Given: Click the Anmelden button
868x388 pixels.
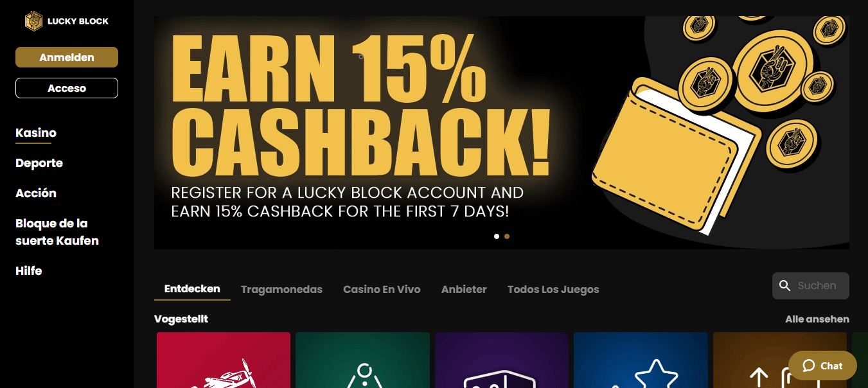Looking at the screenshot, I should [67, 57].
